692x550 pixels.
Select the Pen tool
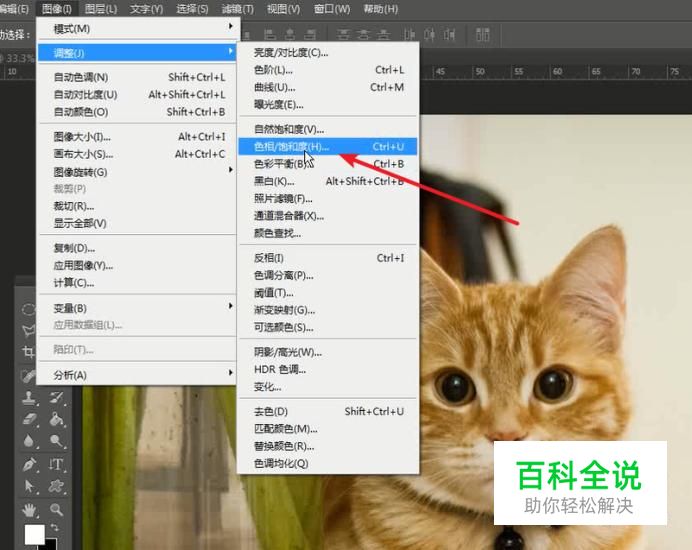30,464
